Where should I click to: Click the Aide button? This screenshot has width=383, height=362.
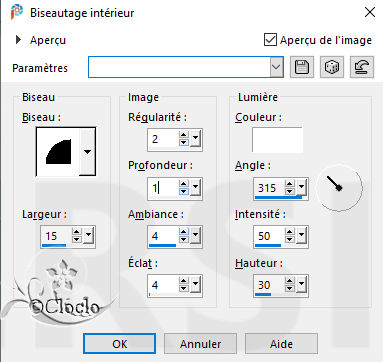click(281, 344)
